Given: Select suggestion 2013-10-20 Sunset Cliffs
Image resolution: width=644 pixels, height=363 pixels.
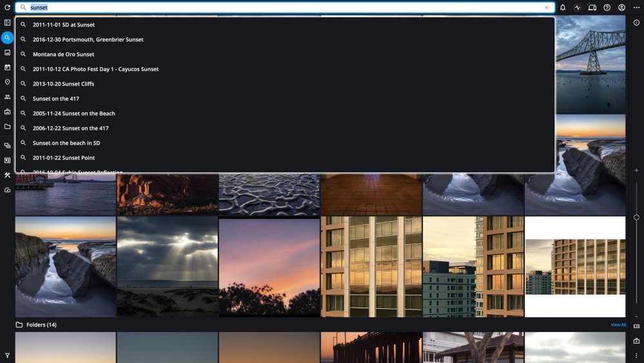Looking at the screenshot, I should pyautogui.click(x=285, y=84).
